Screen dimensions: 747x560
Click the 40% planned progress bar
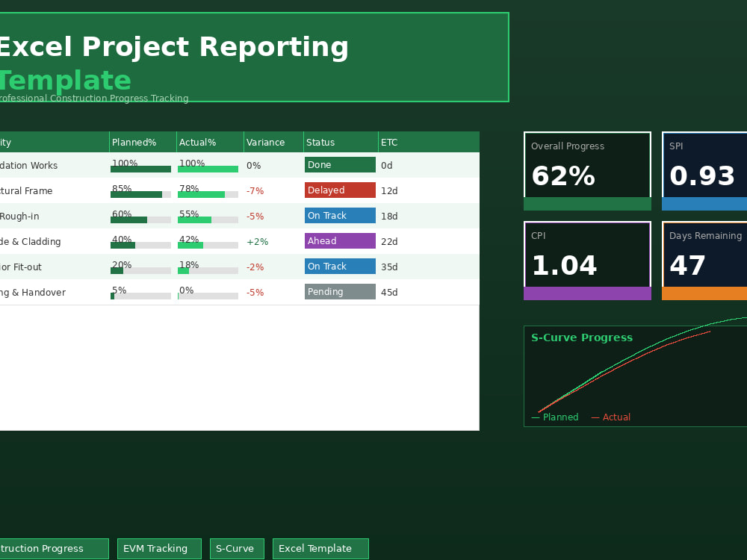[x=140, y=245]
